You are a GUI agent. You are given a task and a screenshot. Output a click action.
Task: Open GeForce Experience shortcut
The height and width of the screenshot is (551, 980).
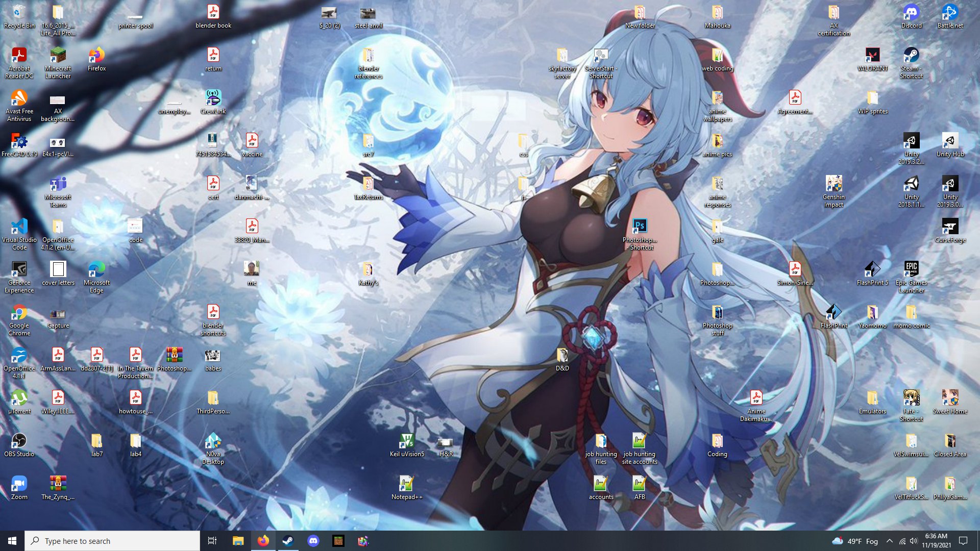coord(19,277)
